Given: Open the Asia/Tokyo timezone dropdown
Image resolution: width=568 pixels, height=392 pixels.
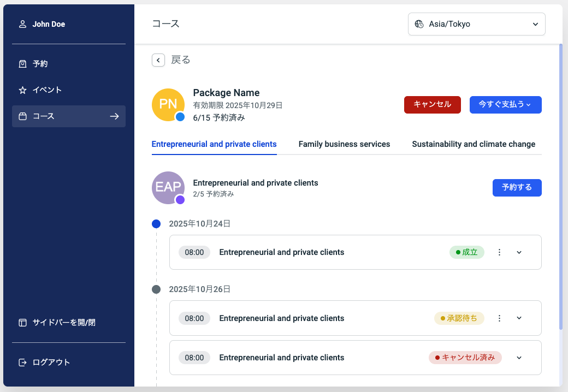Looking at the screenshot, I should 476,24.
